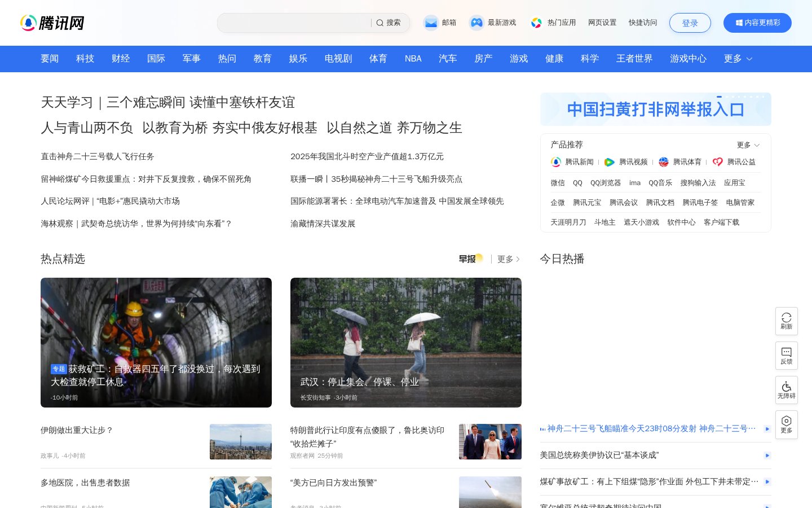Open headline 人与青山两不负
The height and width of the screenshot is (508, 812).
coord(87,128)
